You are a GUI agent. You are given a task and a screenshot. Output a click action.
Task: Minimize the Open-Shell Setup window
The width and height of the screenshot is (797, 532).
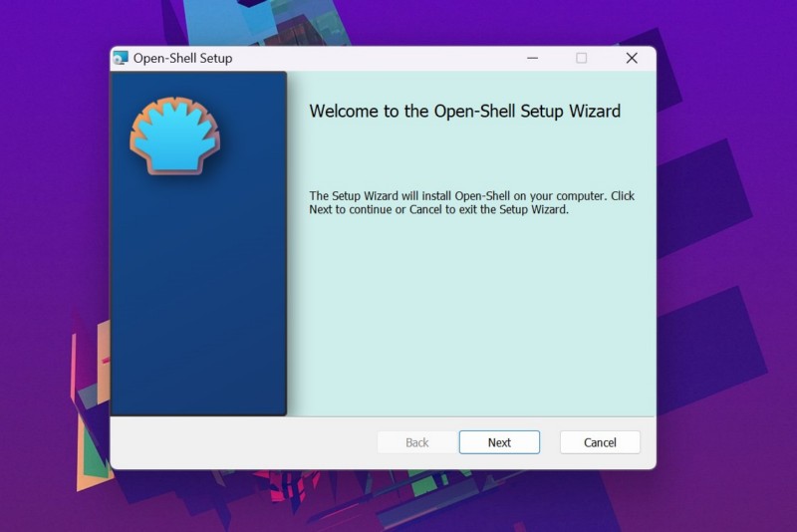coord(532,58)
